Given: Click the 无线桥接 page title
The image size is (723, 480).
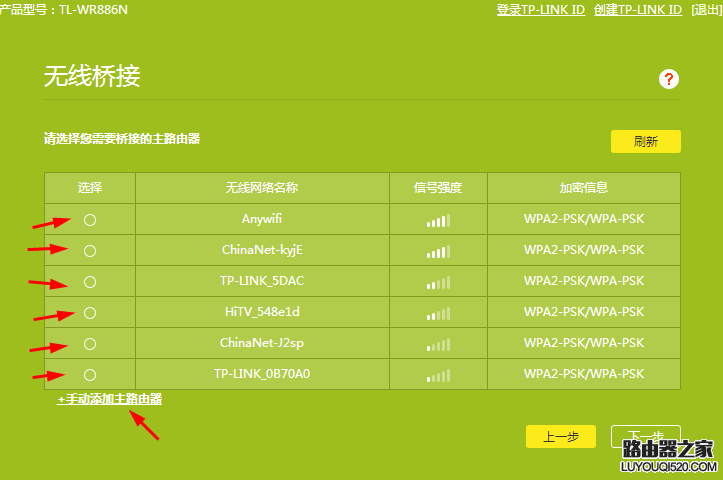Looking at the screenshot, I should click(x=92, y=76).
